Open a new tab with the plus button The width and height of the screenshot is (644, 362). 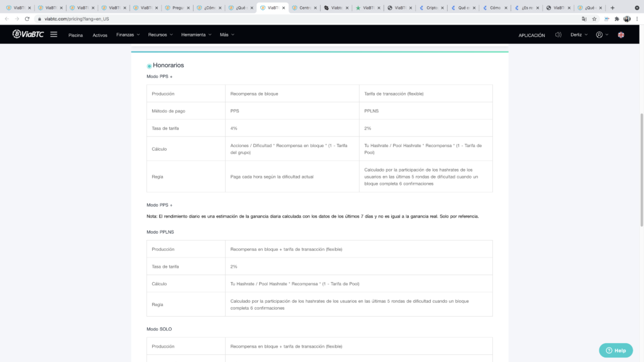tap(613, 8)
